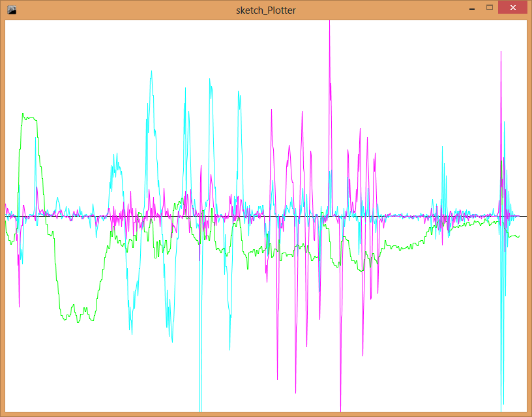This screenshot has height=417, width=532.
Task: Select the flat top of the green plateau
Action: tap(30, 118)
